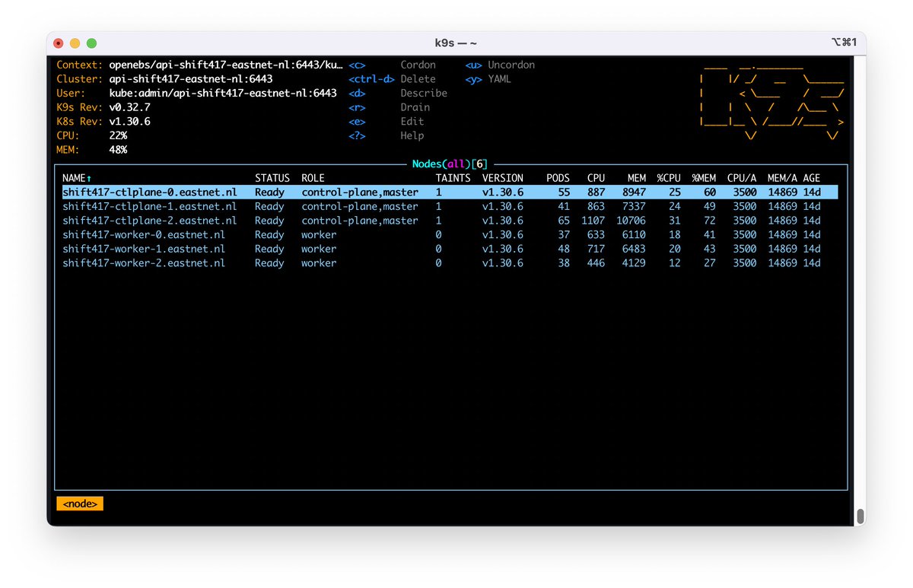Viewport: 913px width, 588px height.
Task: Click the K8s Rev value v1.30.6
Action: pos(129,122)
